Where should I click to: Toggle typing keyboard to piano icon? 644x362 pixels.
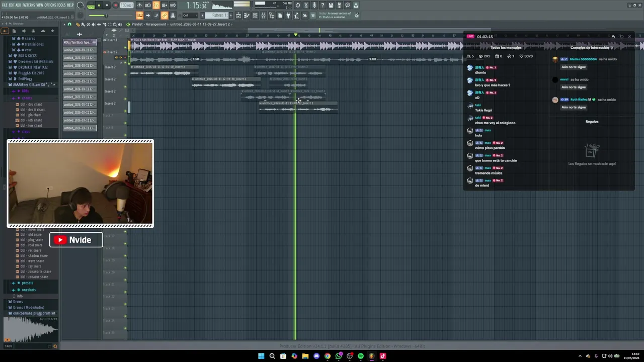(139, 16)
